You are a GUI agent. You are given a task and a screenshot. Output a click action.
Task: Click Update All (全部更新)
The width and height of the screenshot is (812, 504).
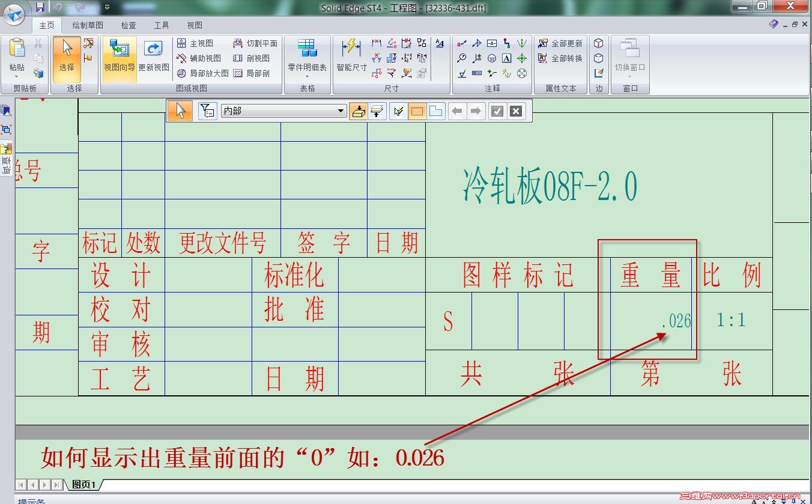(560, 43)
